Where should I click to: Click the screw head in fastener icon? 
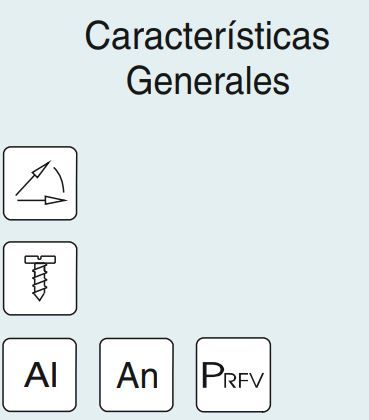(40, 259)
